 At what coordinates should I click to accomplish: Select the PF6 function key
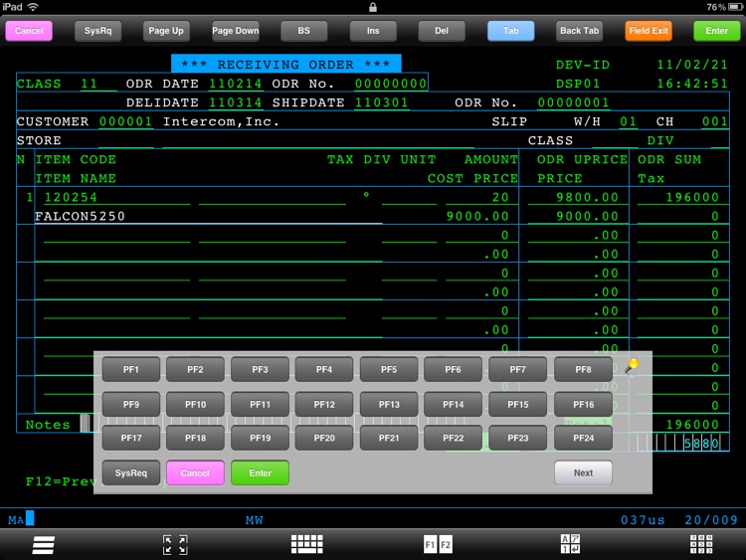tap(453, 369)
